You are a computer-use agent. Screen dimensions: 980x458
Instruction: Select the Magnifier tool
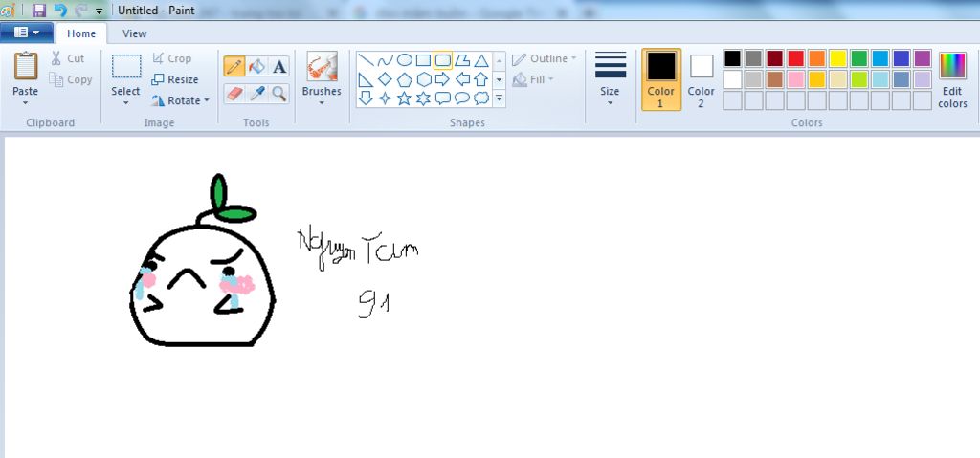click(x=279, y=94)
